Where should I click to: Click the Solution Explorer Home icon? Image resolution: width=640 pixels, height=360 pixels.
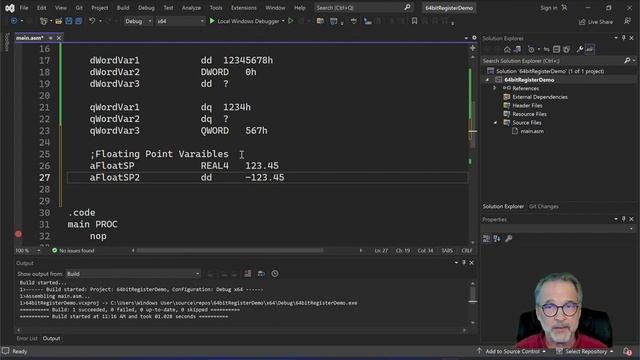point(507,49)
